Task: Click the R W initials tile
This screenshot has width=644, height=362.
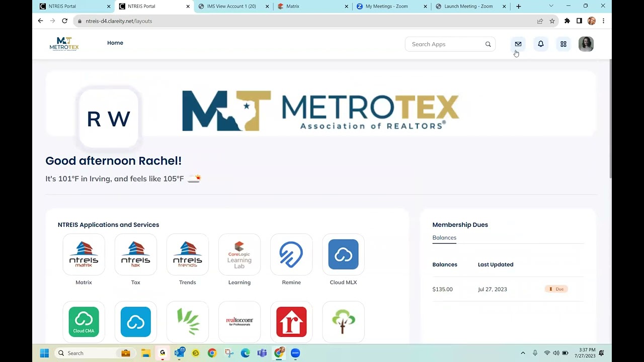Action: click(x=109, y=119)
